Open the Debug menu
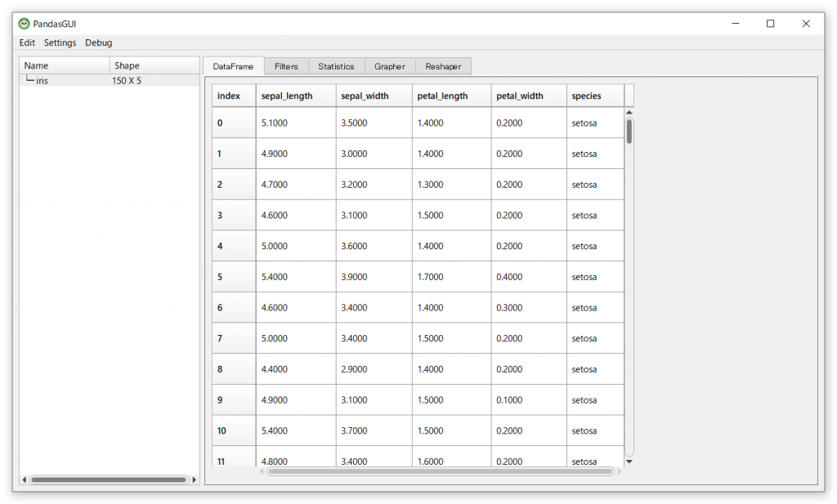 pos(98,42)
